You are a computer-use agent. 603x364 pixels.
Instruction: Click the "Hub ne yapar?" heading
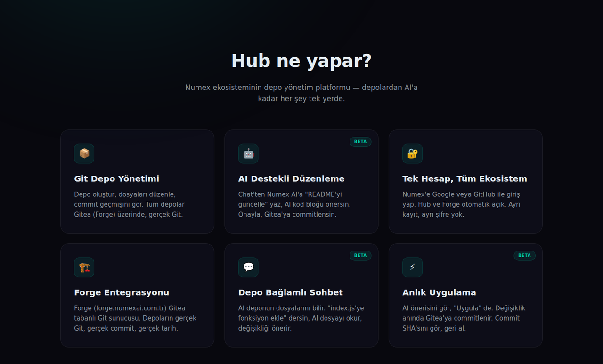point(301,61)
